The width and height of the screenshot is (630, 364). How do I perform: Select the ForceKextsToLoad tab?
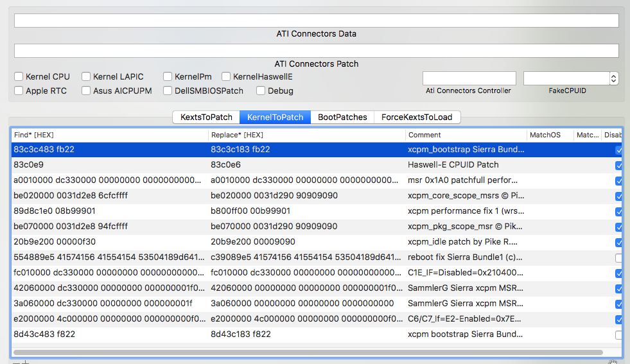pyautogui.click(x=417, y=117)
